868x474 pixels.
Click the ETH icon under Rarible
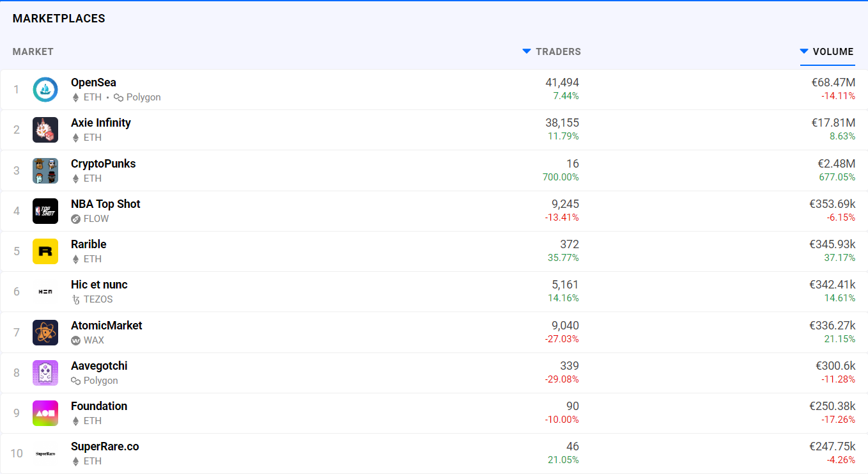tap(75, 259)
